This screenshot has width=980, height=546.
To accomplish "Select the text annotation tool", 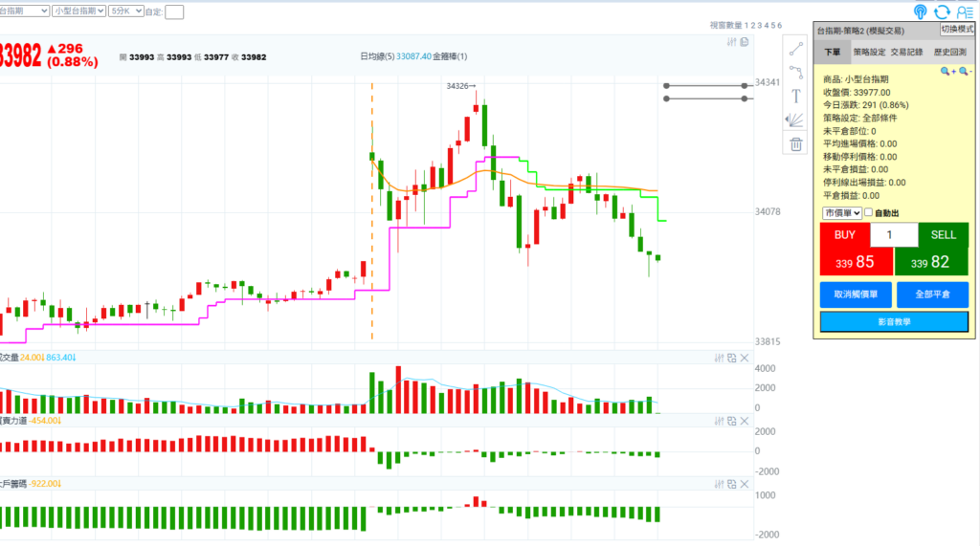I will pos(795,96).
